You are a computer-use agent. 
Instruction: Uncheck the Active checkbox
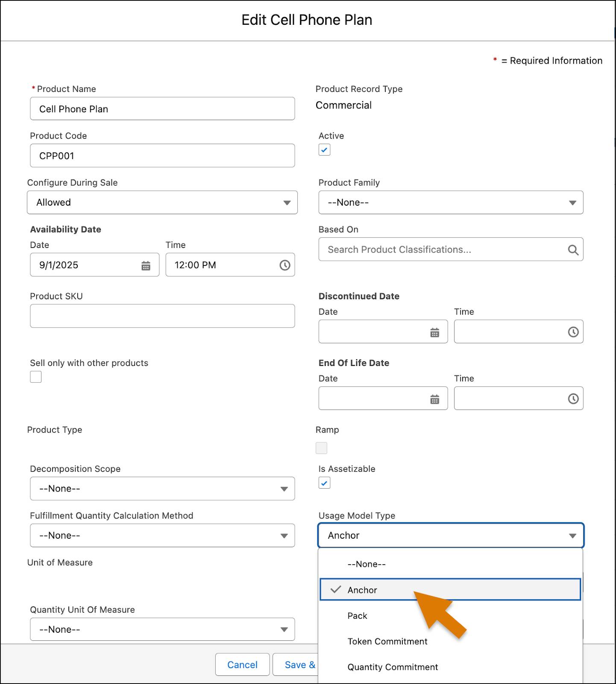click(x=324, y=150)
